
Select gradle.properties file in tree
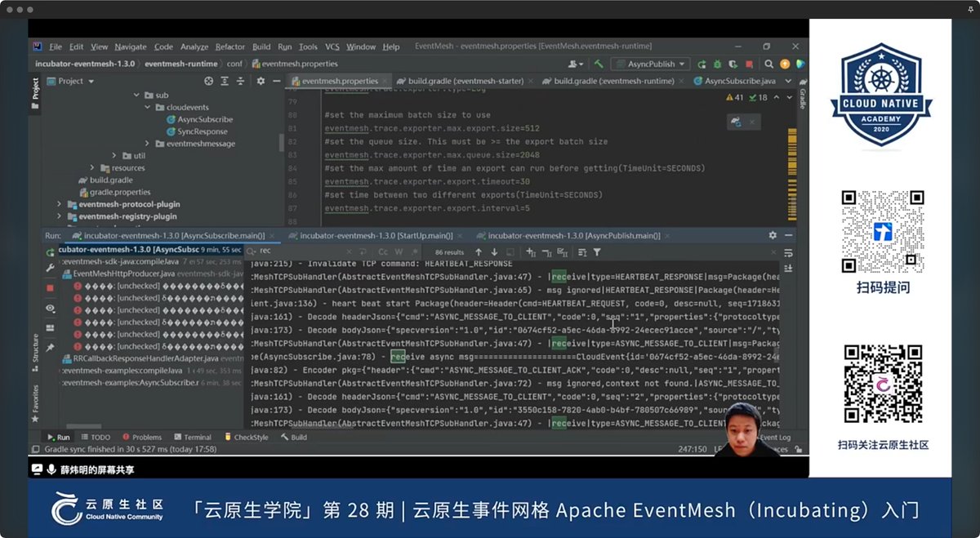(120, 192)
